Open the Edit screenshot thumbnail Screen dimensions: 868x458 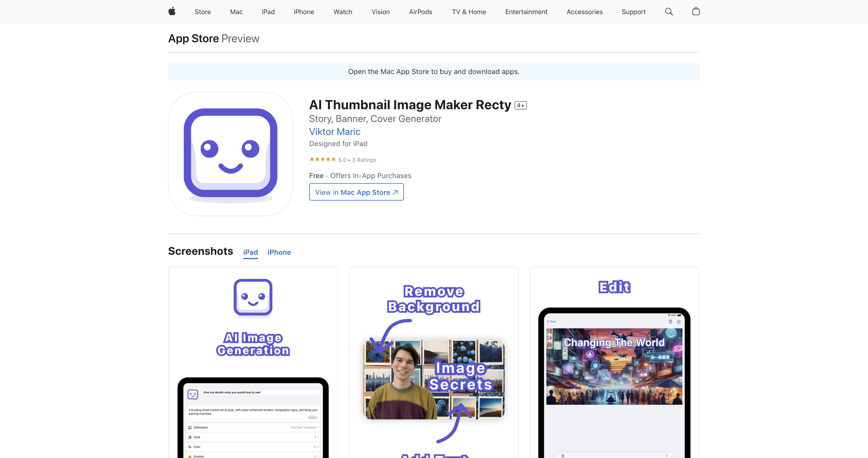[614, 362]
